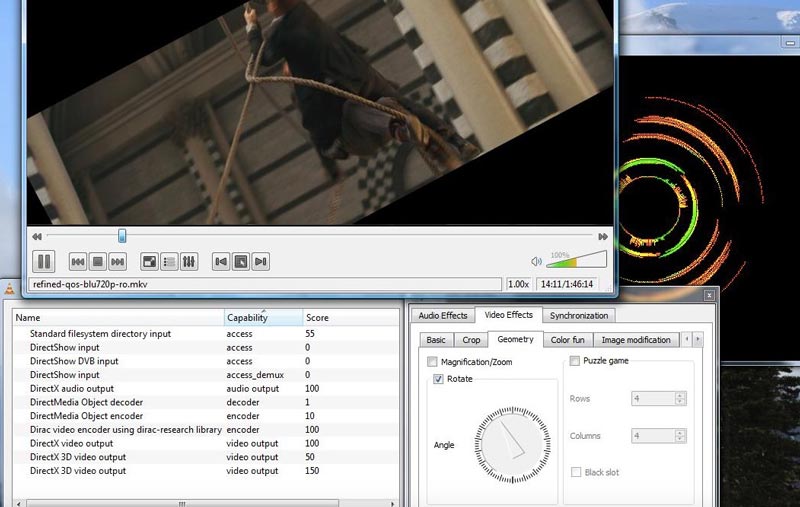
Task: Click the speaker mute icon
Action: pyautogui.click(x=537, y=263)
